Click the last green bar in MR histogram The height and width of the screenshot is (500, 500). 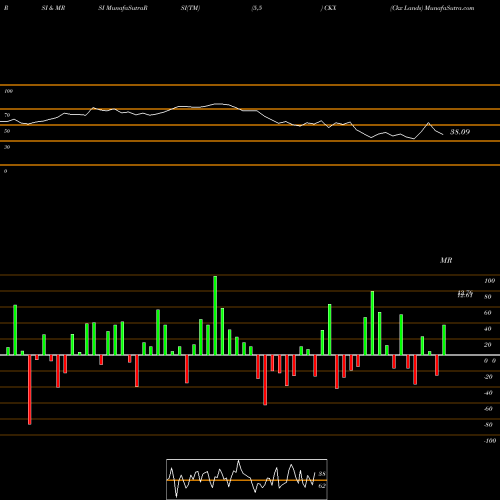[444, 340]
